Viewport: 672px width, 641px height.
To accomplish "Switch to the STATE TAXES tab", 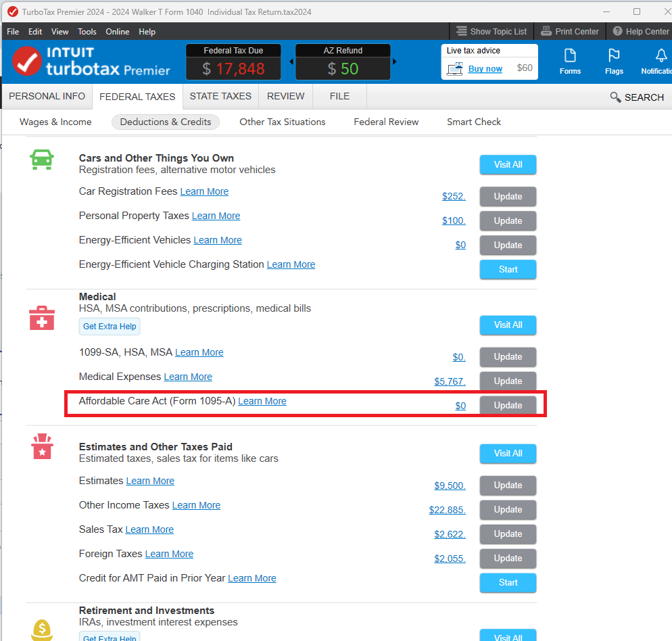I will [x=220, y=96].
